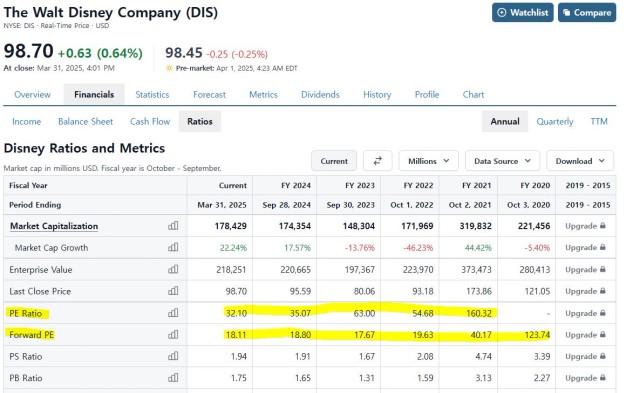Open chart icon for Market Capitalization row

173,226
